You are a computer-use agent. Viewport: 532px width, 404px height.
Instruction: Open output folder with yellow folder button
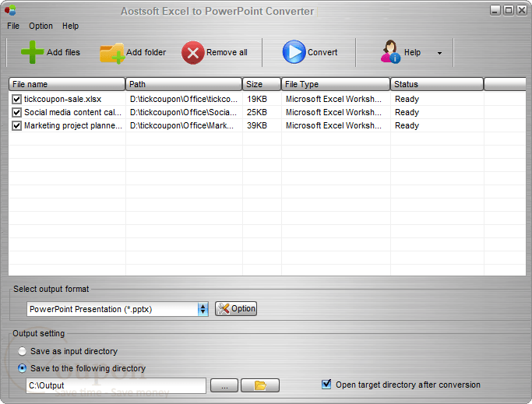point(260,385)
